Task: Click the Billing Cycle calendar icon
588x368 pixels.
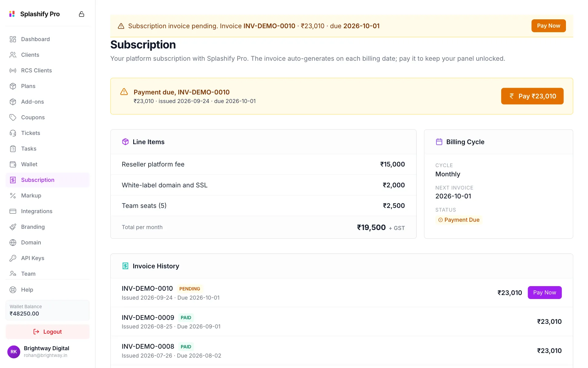Action: 439,142
